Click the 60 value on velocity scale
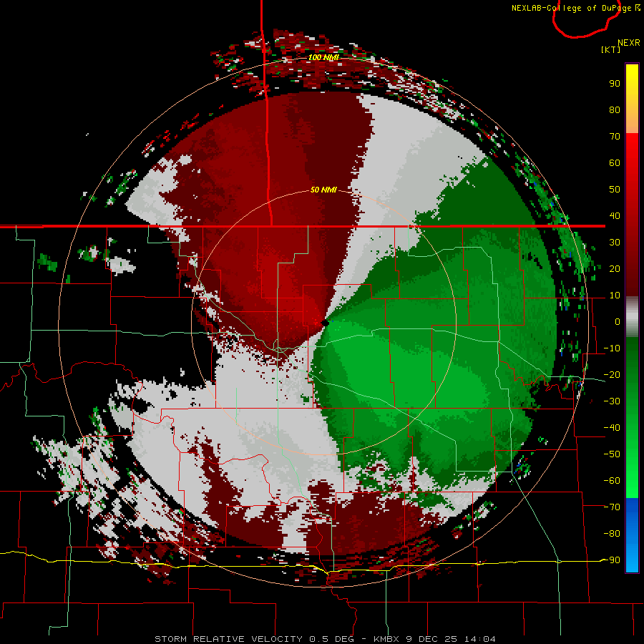 tap(615, 163)
